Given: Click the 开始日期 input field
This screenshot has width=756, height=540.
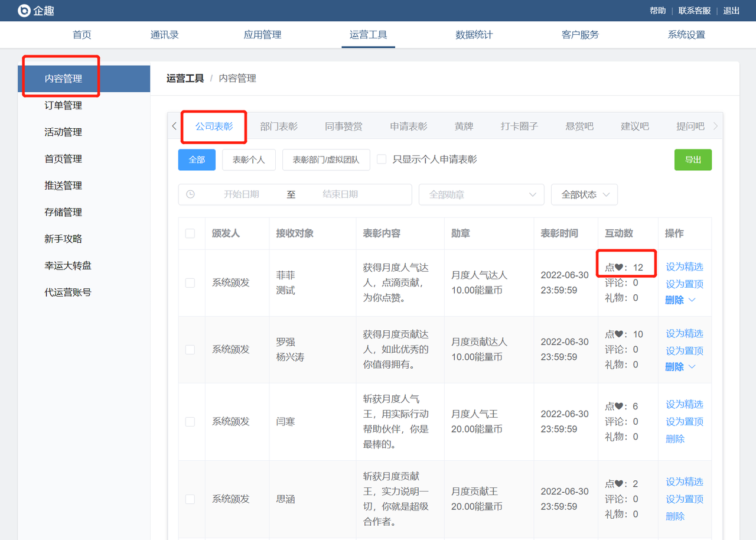Looking at the screenshot, I should pyautogui.click(x=241, y=194).
